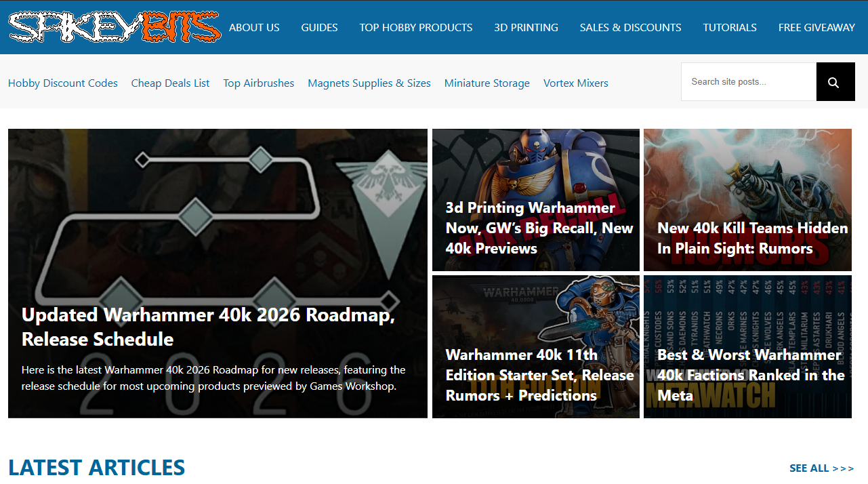Viewport: 868px width, 484px height.
Task: Navigate to the Tutorials menu
Action: coord(729,28)
